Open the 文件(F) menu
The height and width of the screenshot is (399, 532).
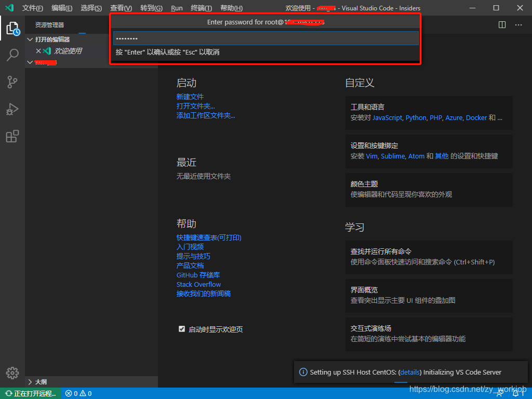tap(32, 8)
